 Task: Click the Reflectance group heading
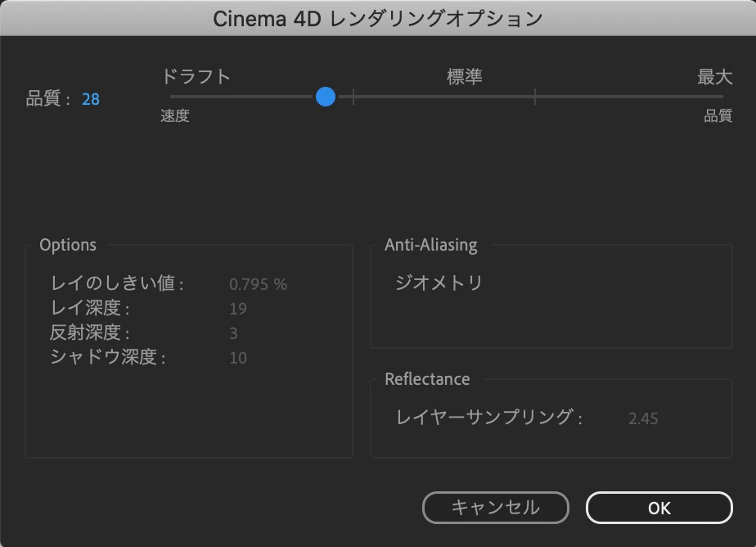[x=427, y=379]
